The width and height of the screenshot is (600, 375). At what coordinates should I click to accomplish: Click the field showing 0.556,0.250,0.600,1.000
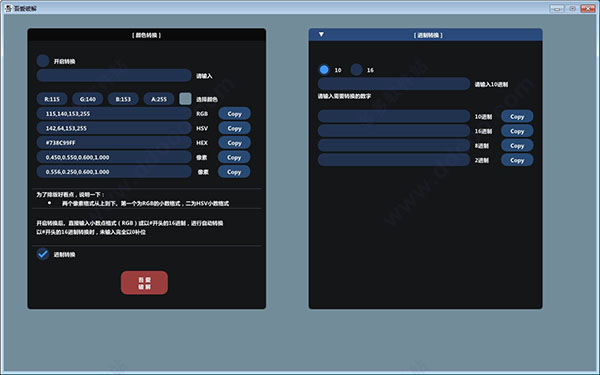point(114,172)
